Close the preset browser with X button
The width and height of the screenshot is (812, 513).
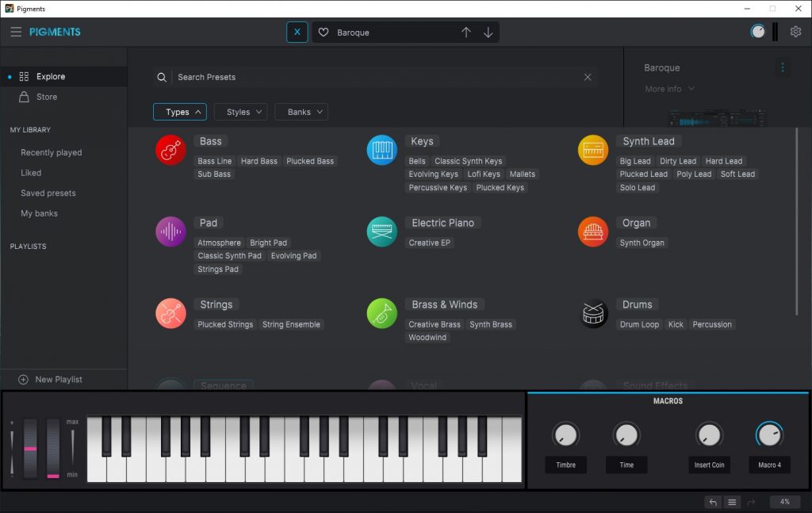[297, 32]
